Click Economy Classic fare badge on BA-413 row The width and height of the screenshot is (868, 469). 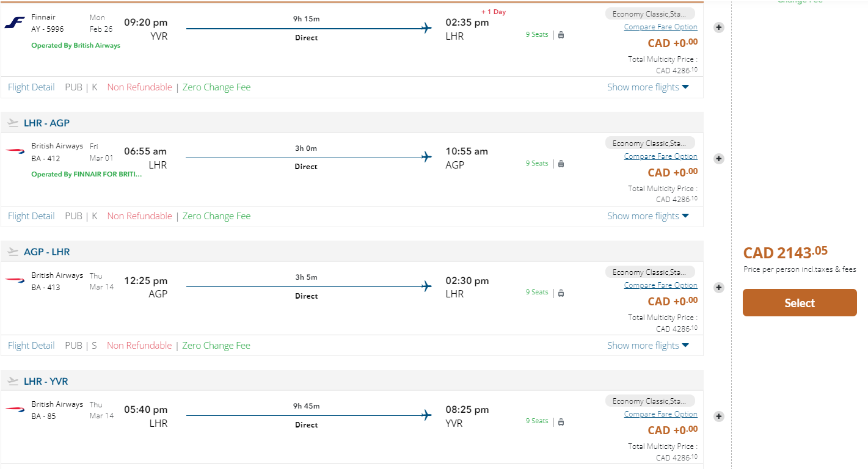[649, 272]
